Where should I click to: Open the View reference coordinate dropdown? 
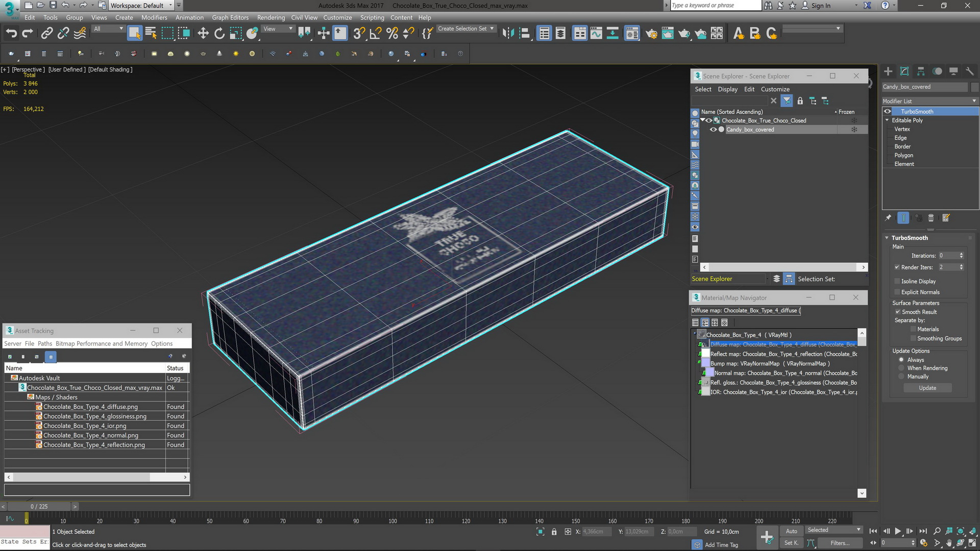pos(278,29)
